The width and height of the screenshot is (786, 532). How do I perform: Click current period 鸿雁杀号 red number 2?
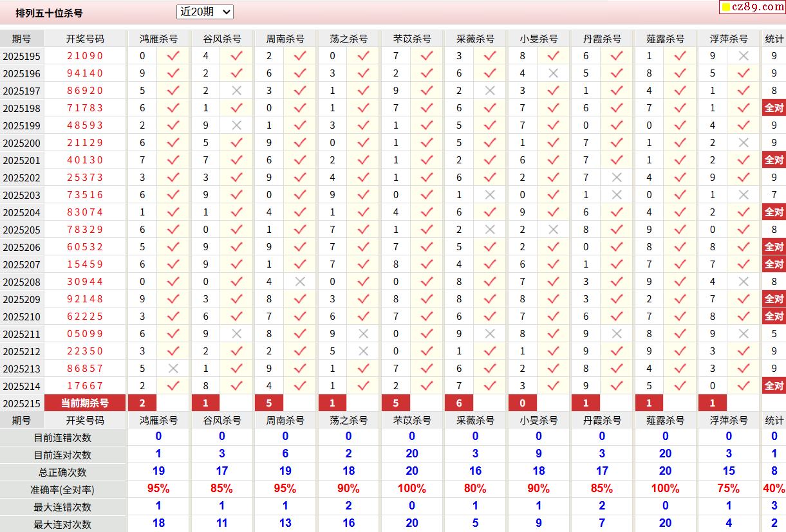142,403
